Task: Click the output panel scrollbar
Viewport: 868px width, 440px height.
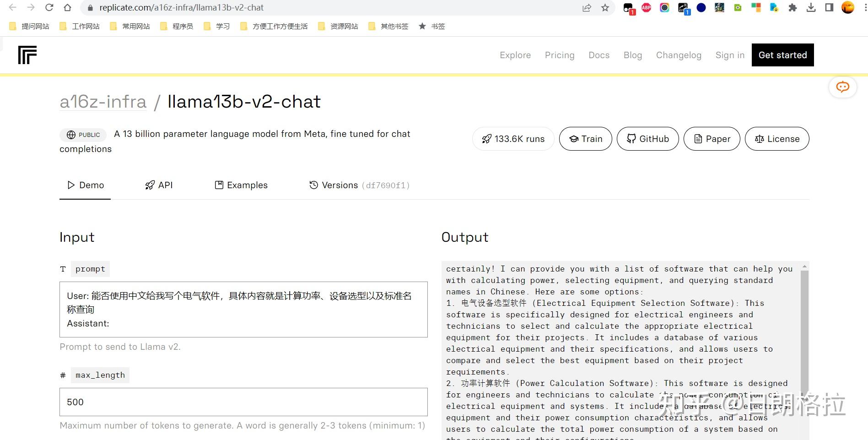Action: 804,334
